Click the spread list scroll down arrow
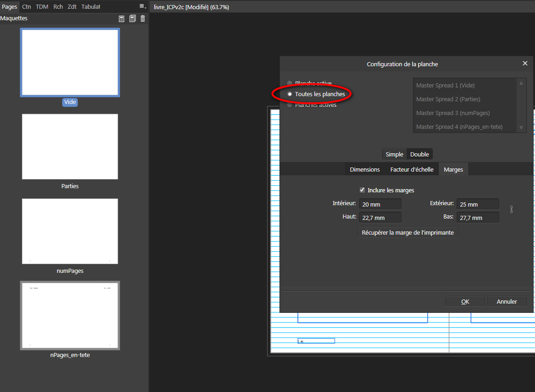The width and height of the screenshot is (535, 392). tap(521, 128)
